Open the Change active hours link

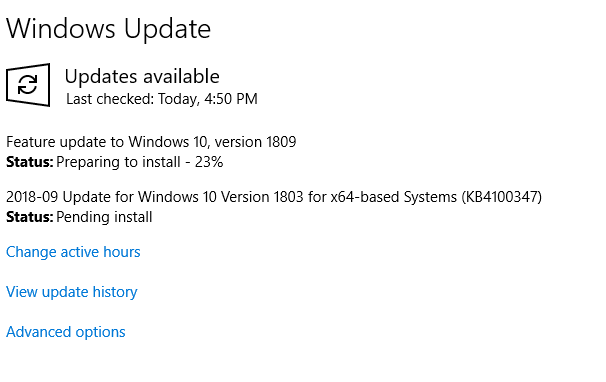click(x=73, y=252)
